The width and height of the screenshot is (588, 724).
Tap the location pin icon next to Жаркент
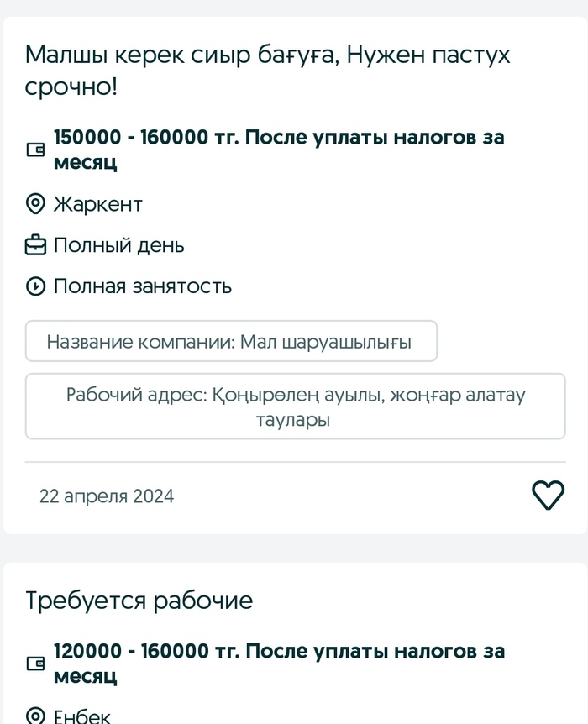(x=35, y=204)
